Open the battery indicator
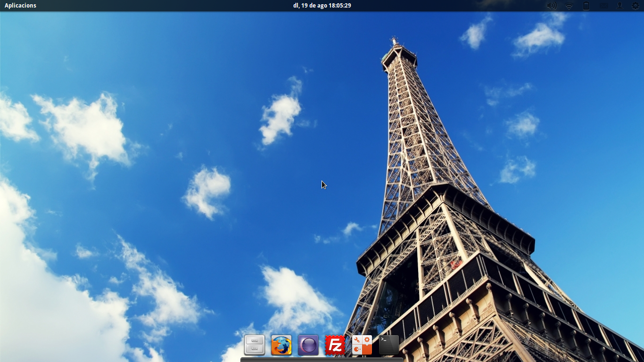 586,6
